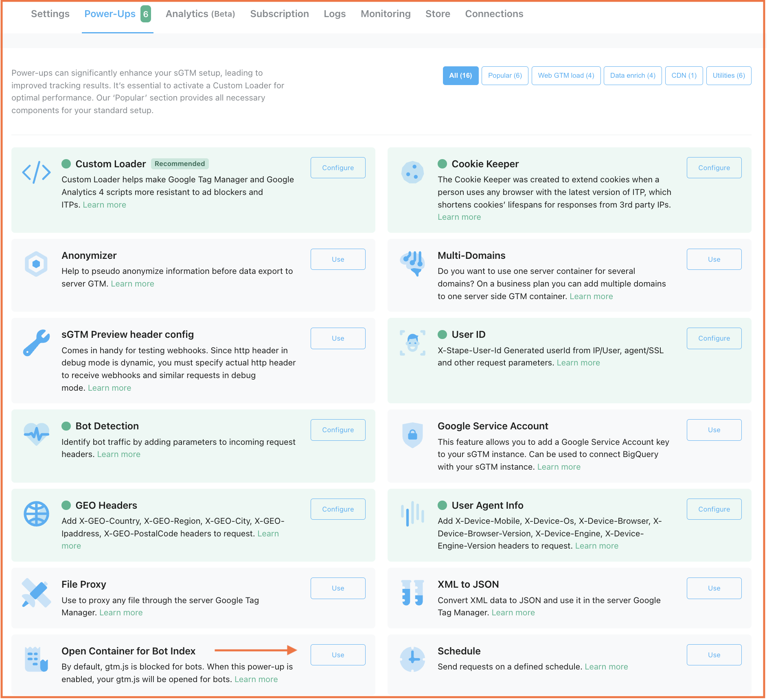The height and width of the screenshot is (700, 767).
Task: Open the Subscription tab
Action: click(279, 14)
